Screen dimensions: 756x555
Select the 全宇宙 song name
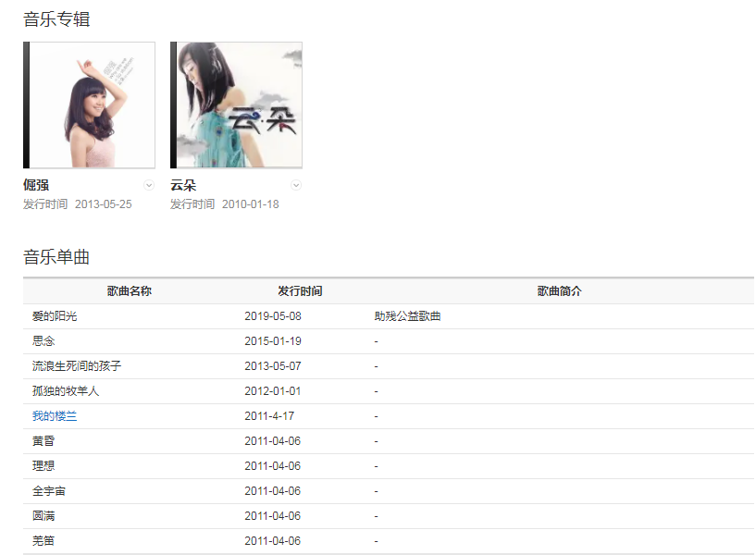pyautogui.click(x=49, y=491)
